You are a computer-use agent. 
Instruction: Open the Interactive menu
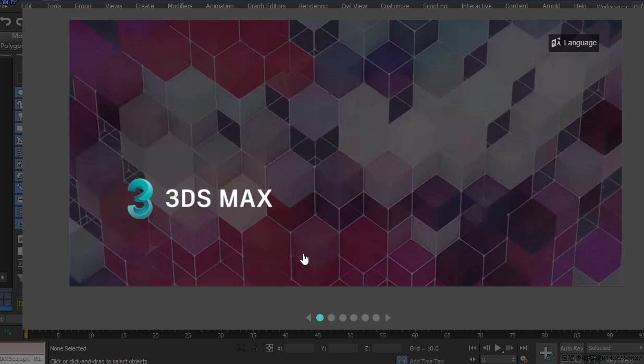(x=476, y=6)
